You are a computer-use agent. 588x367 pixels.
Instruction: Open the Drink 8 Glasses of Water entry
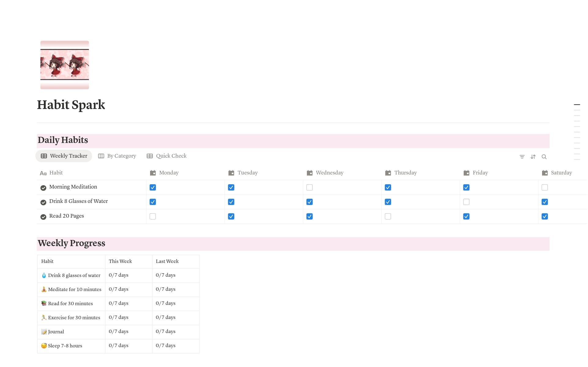78,201
